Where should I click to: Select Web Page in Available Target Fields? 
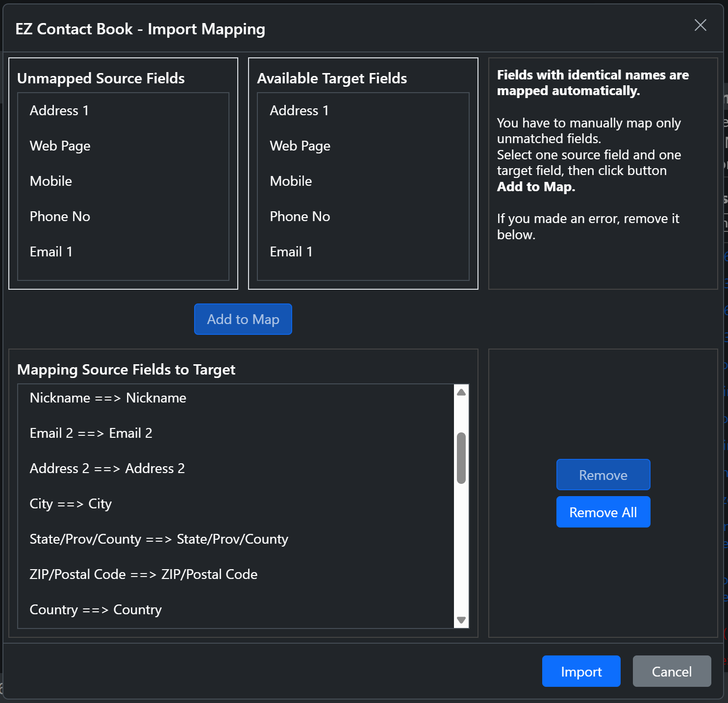(300, 146)
